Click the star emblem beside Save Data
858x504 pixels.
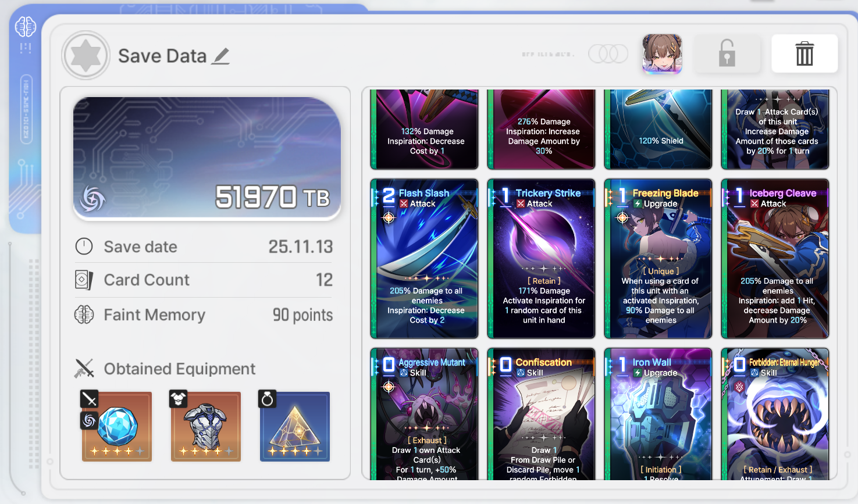click(x=86, y=56)
